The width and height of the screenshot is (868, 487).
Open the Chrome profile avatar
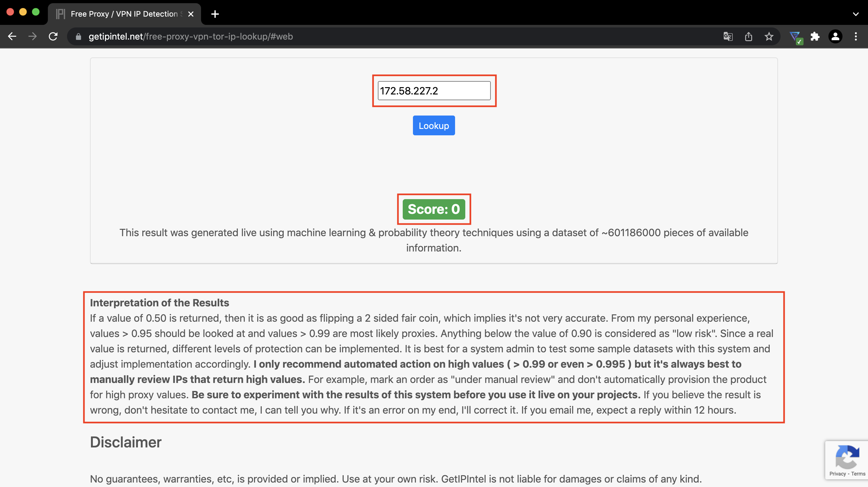tap(835, 36)
